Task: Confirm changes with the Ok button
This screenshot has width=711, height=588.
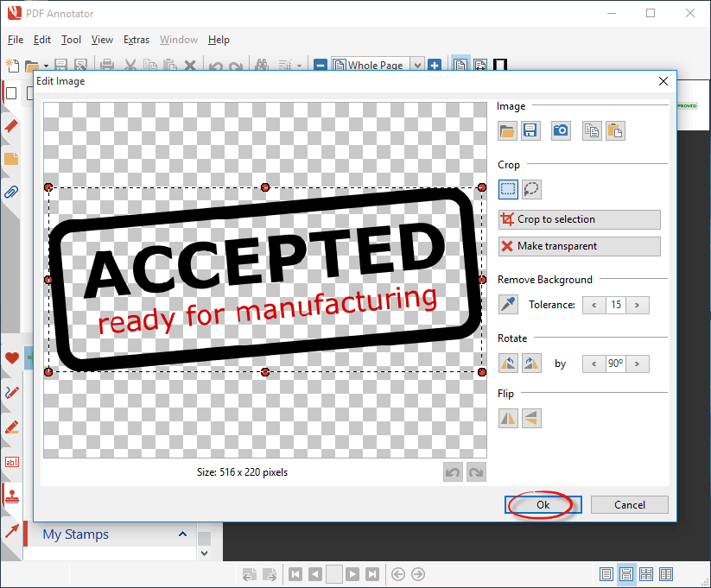Action: 542,505
